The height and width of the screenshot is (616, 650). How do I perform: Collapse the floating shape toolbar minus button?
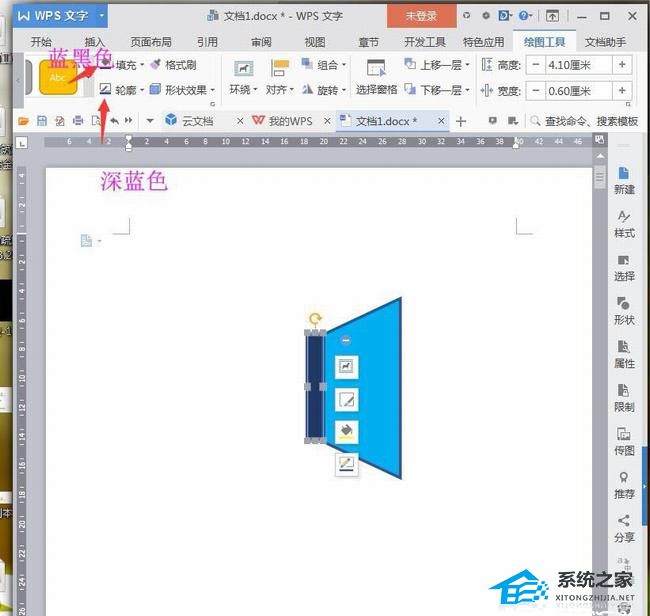(346, 340)
